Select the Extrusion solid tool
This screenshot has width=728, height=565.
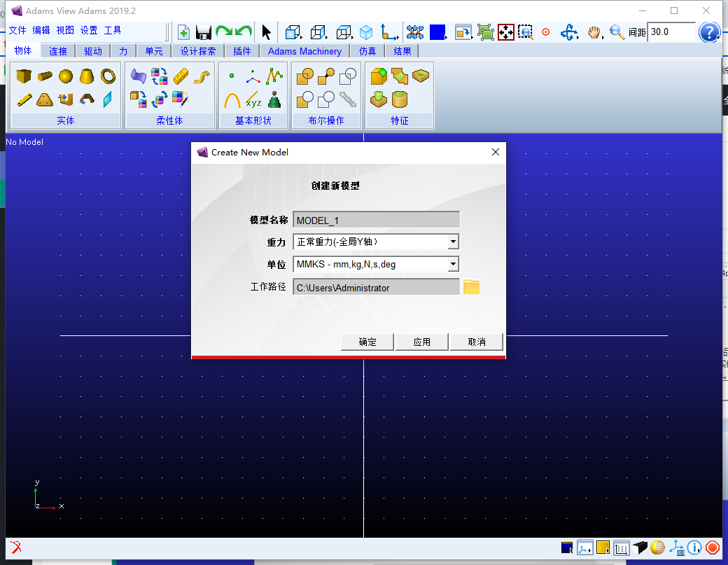click(66, 99)
